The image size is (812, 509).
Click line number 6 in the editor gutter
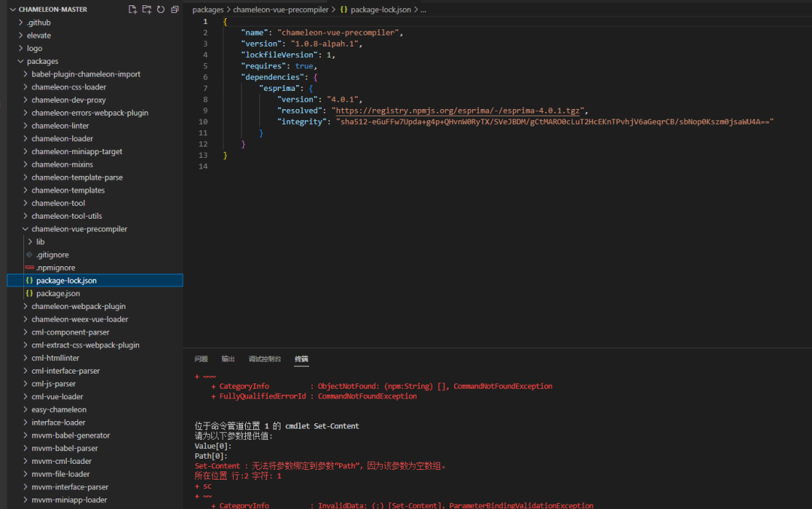tap(205, 77)
